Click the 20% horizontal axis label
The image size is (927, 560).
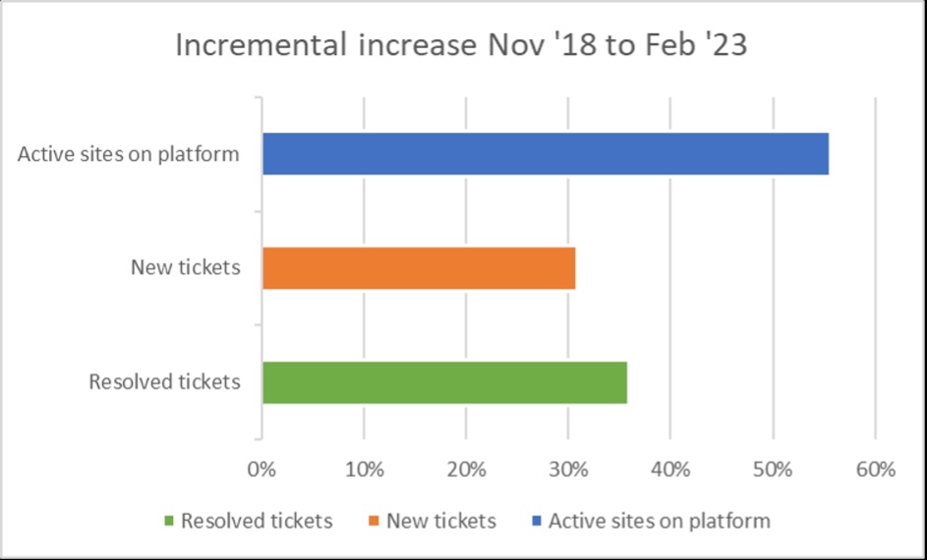pyautogui.click(x=466, y=470)
